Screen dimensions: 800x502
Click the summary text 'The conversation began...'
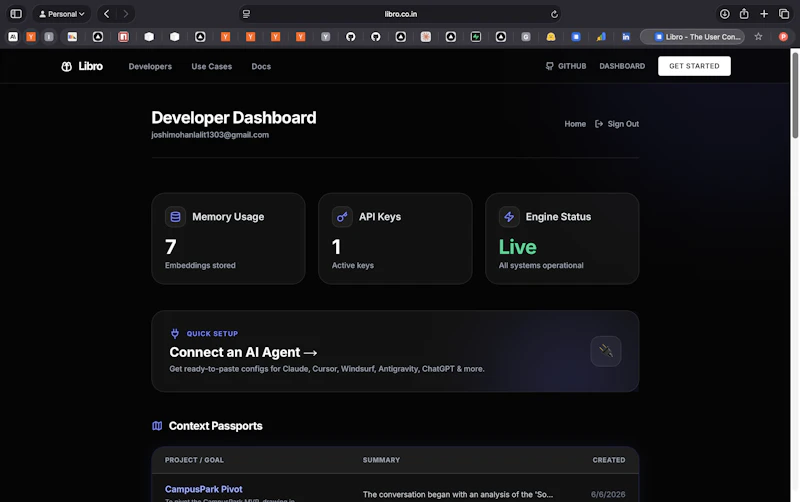point(458,494)
